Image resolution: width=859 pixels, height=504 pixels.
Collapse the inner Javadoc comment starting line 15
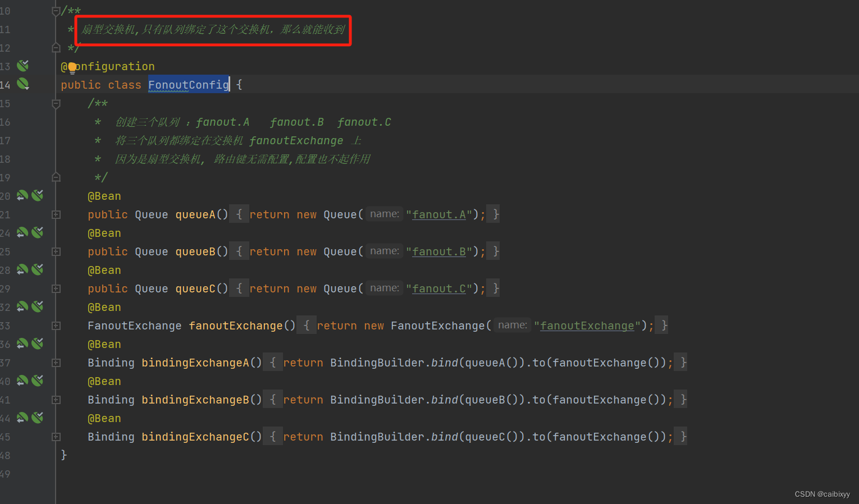56,103
